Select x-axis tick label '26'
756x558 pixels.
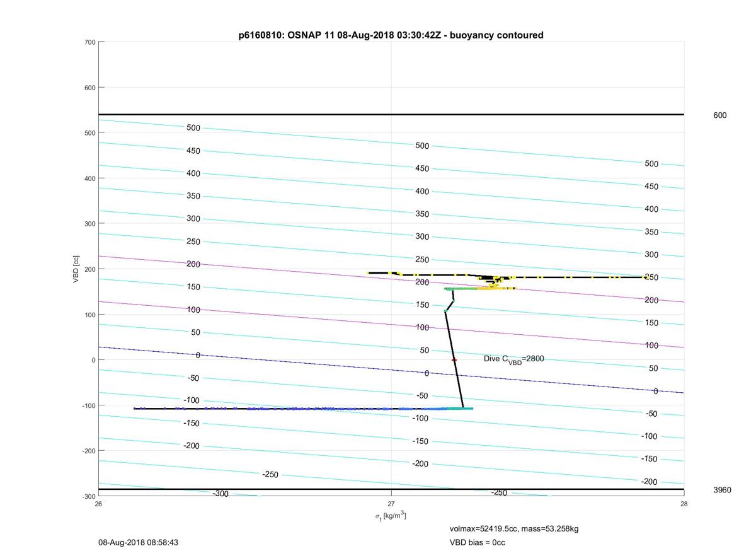pos(98,504)
